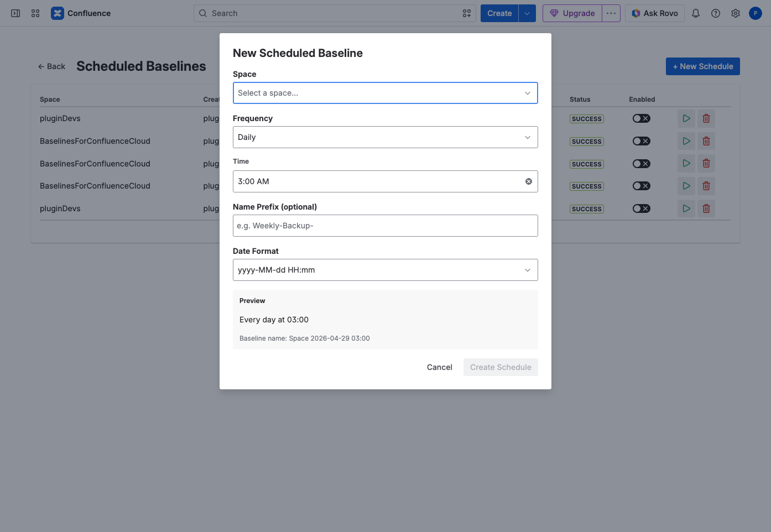Delete the fourth-row BaselinesForConfluenceCloud schedule
This screenshot has width=771, height=532.
pyautogui.click(x=706, y=186)
